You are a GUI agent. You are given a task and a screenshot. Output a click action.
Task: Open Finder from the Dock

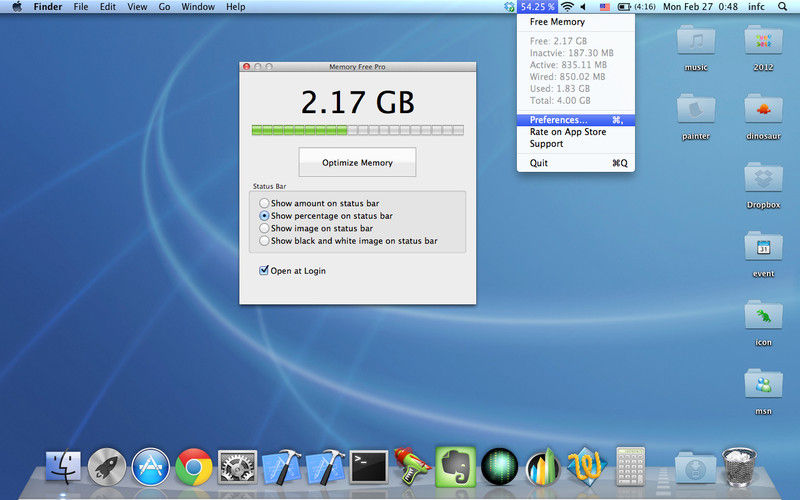click(63, 467)
